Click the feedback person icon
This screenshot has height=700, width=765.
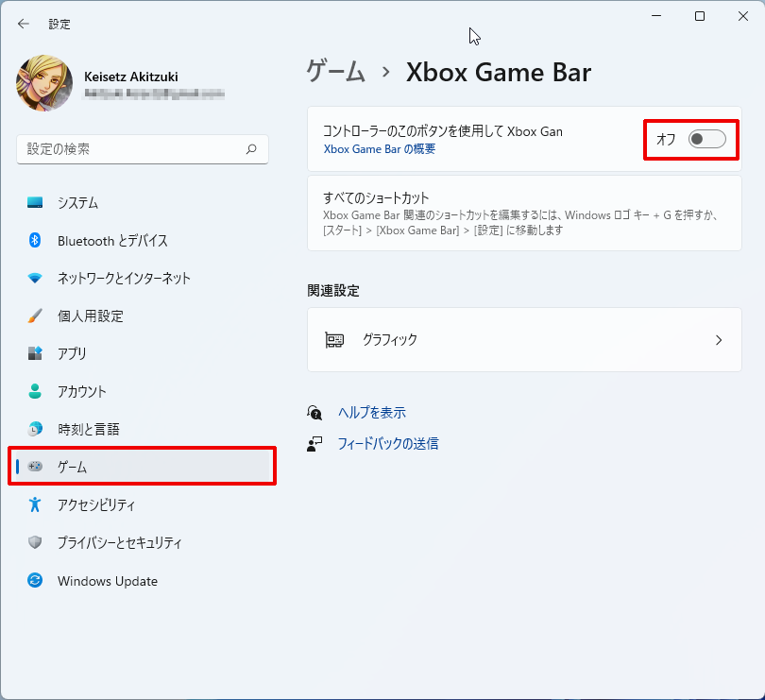[x=314, y=444]
